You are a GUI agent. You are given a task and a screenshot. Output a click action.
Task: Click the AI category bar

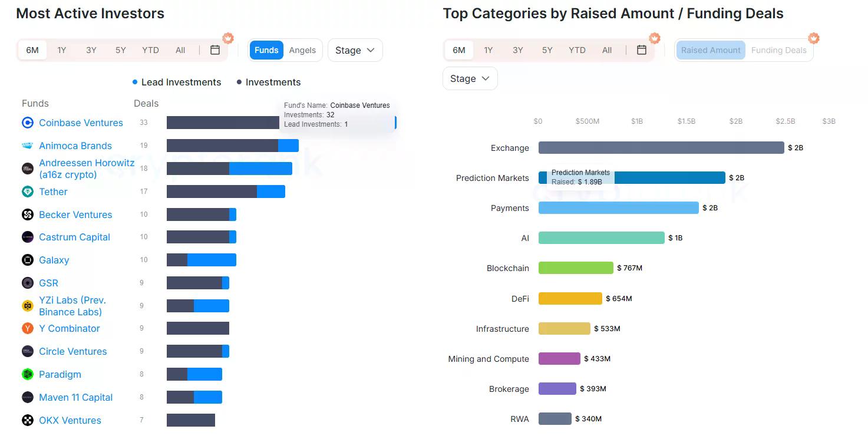(602, 237)
